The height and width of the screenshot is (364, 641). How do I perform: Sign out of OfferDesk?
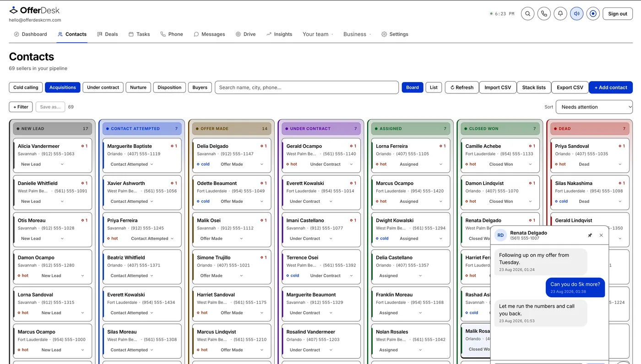tap(618, 14)
